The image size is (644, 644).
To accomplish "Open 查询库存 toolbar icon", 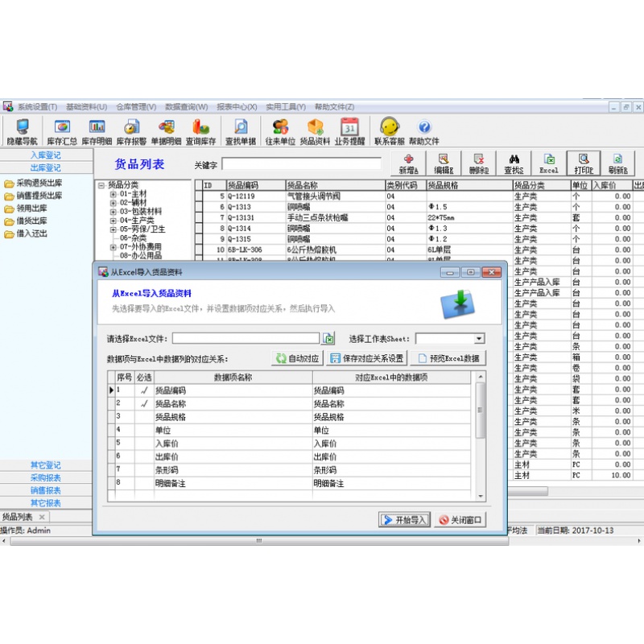I will tap(200, 131).
